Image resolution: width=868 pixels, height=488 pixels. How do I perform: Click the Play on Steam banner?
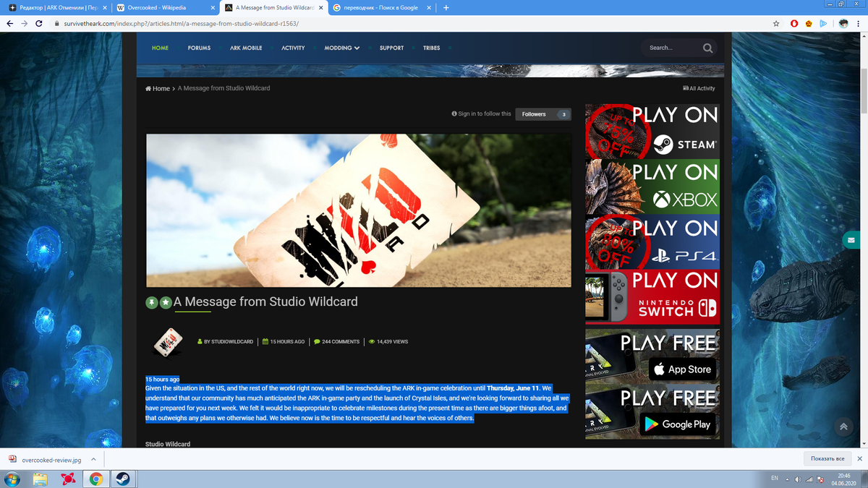tap(652, 131)
